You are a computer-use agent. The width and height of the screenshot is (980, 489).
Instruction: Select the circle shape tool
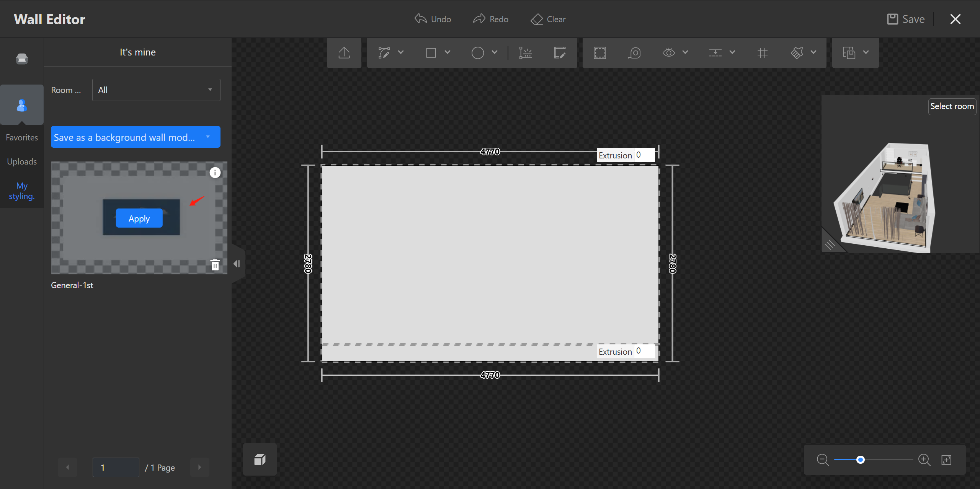coord(477,53)
